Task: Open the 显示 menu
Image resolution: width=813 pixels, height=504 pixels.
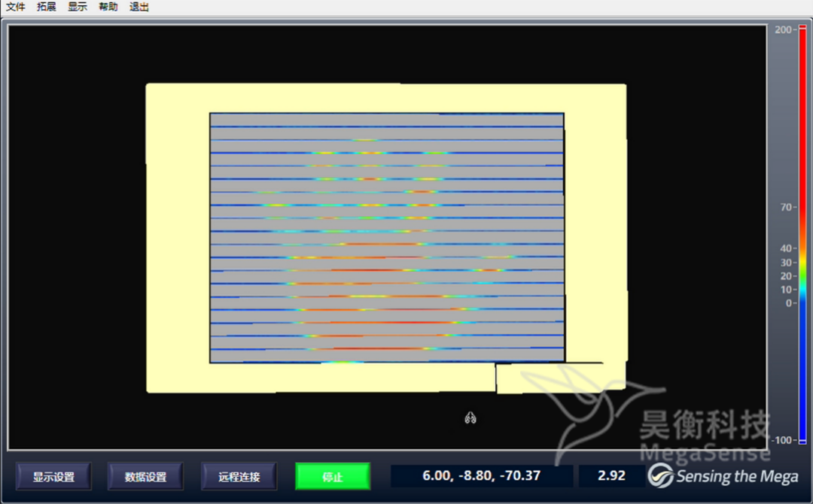Action: click(x=76, y=7)
